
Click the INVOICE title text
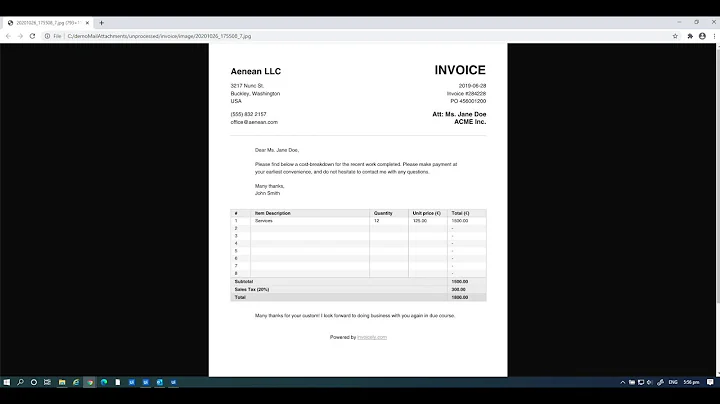(x=460, y=70)
